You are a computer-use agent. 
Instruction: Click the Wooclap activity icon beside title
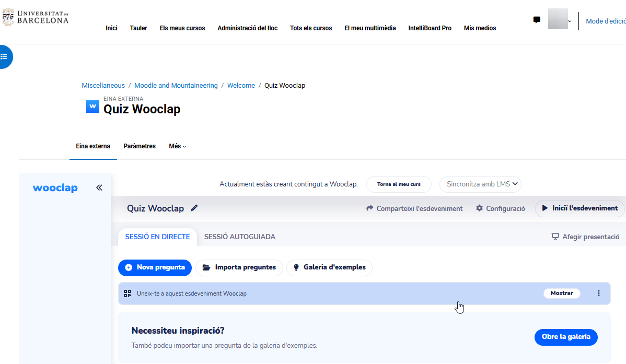point(92,106)
